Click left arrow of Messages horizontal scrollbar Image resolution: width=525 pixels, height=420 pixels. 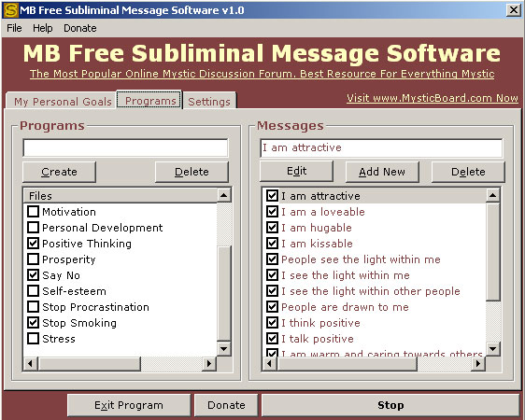[270, 363]
